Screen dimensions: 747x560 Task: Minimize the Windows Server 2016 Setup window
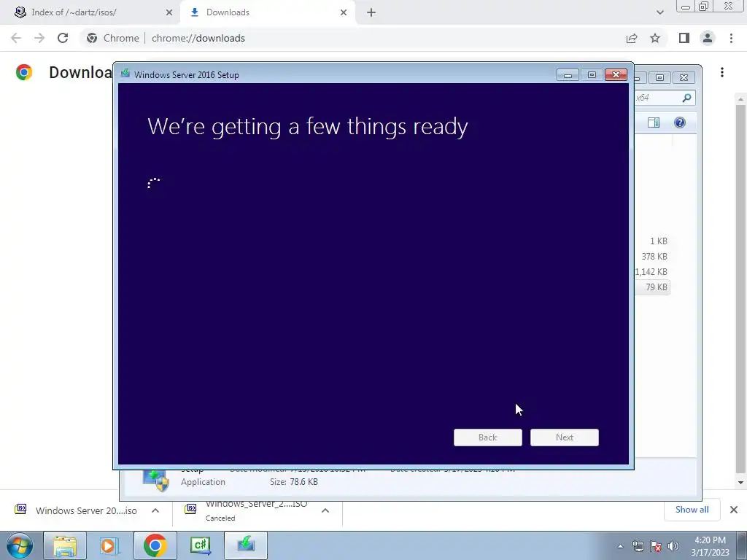click(x=568, y=75)
